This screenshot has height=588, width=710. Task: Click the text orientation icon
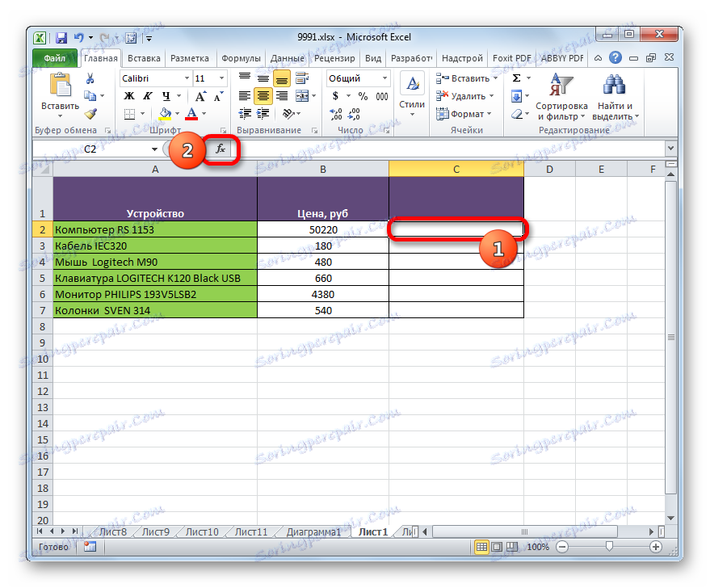click(x=289, y=113)
